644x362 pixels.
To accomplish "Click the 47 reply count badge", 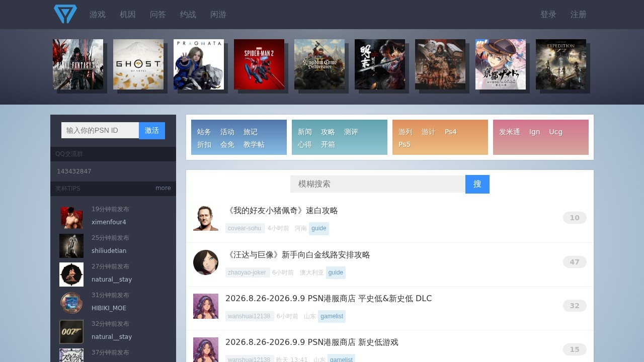I will pos(575,262).
